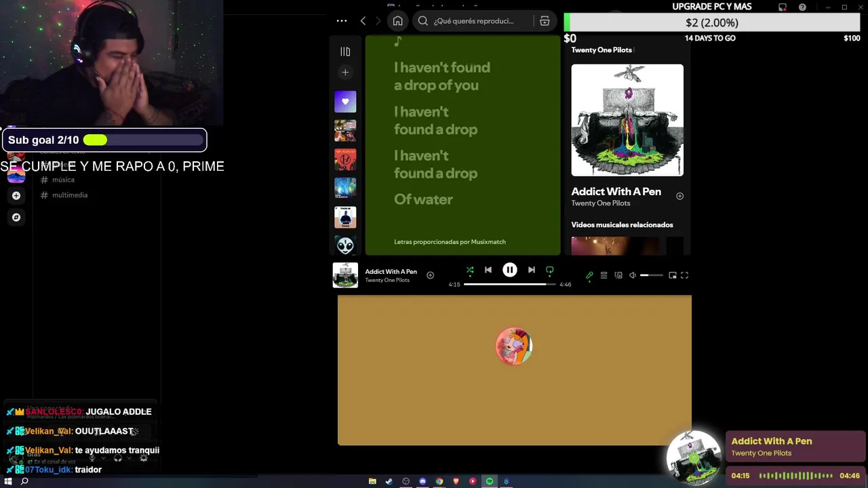
Task: Open the second playlist thumbnail in sidebar
Action: point(345,130)
